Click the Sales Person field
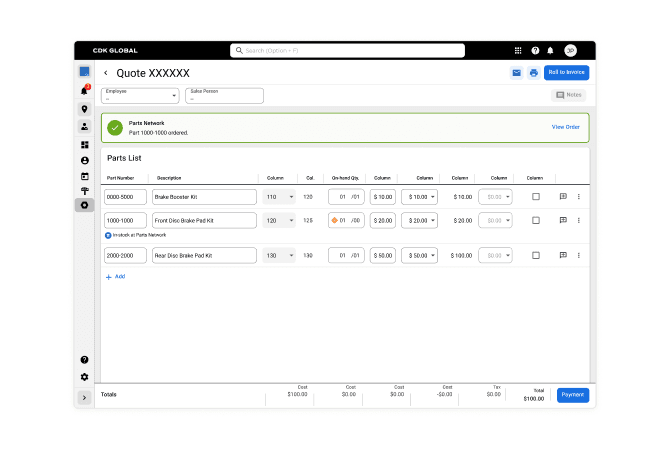670x450 pixels. click(x=224, y=95)
